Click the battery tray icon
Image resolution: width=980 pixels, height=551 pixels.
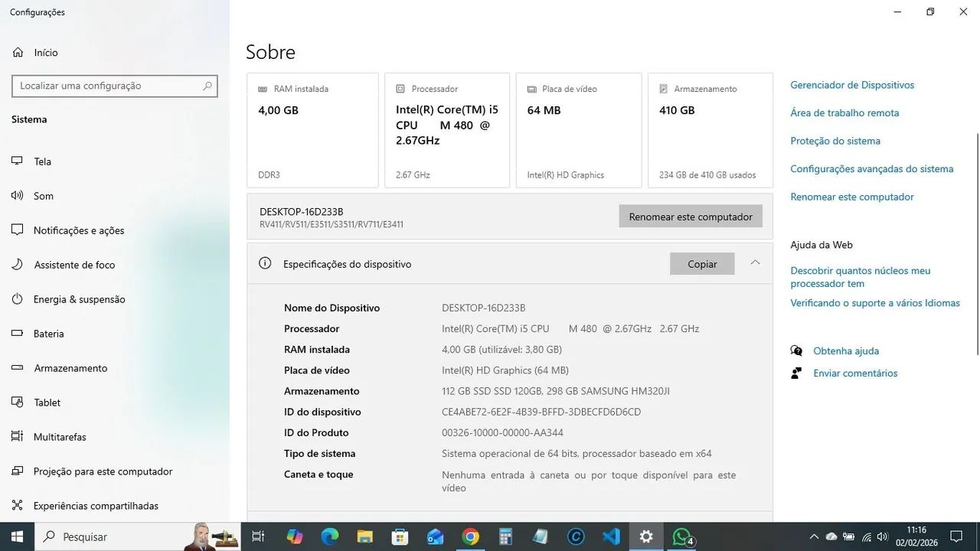click(849, 536)
